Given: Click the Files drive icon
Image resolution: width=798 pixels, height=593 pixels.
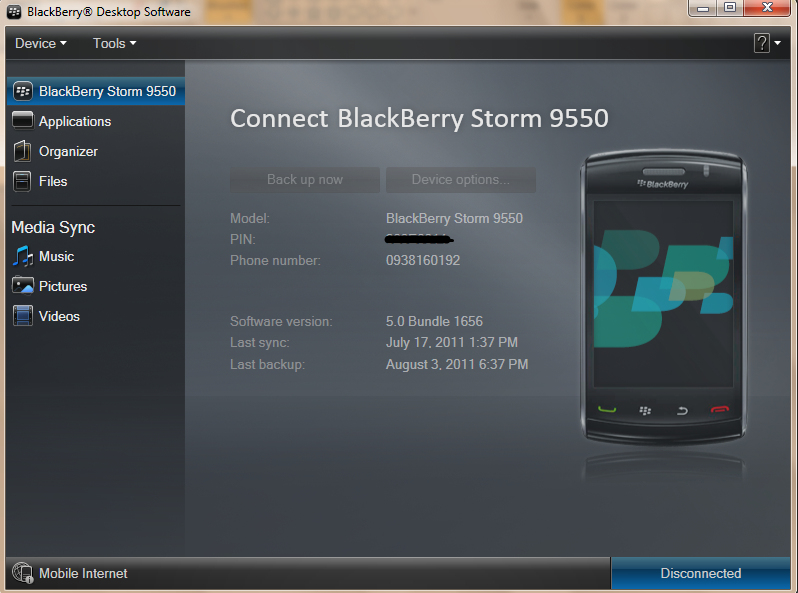Looking at the screenshot, I should click(x=22, y=181).
